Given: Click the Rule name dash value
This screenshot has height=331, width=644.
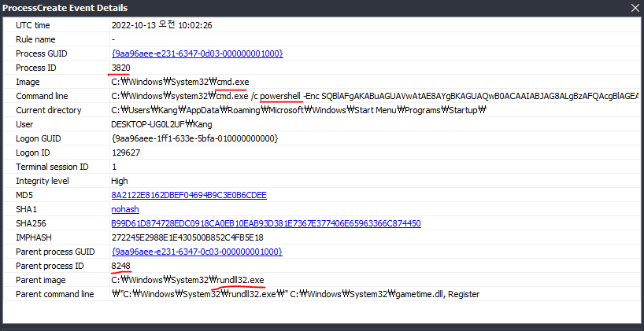Looking at the screenshot, I should [x=113, y=39].
